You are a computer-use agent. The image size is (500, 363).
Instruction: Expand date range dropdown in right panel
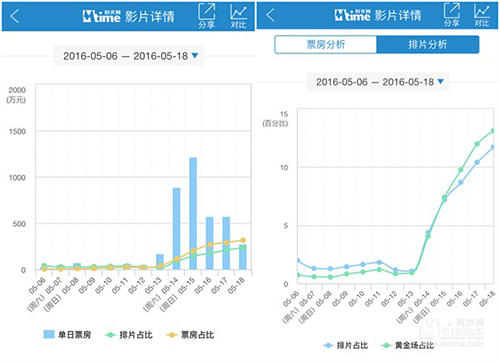pos(378,82)
